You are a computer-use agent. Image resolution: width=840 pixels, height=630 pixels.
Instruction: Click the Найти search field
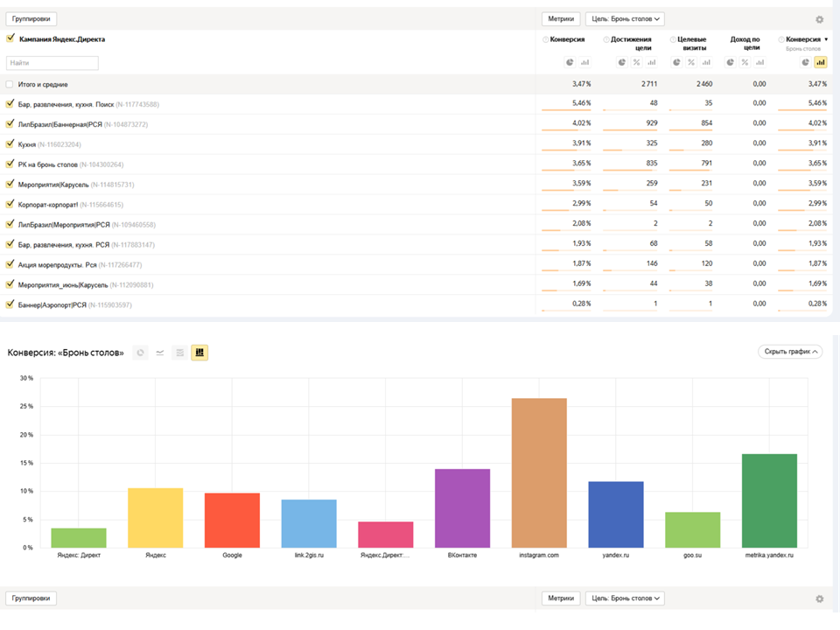pyautogui.click(x=52, y=63)
